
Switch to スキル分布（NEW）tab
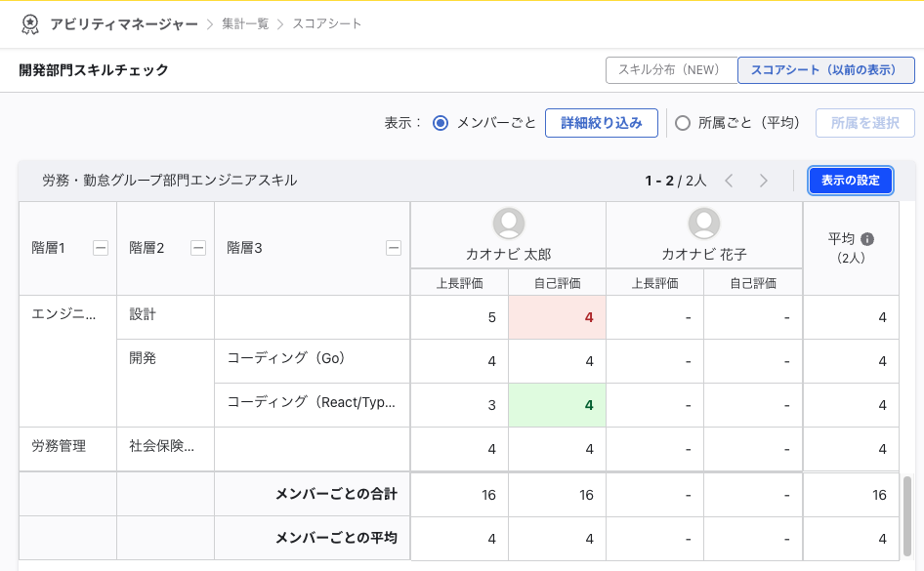672,70
